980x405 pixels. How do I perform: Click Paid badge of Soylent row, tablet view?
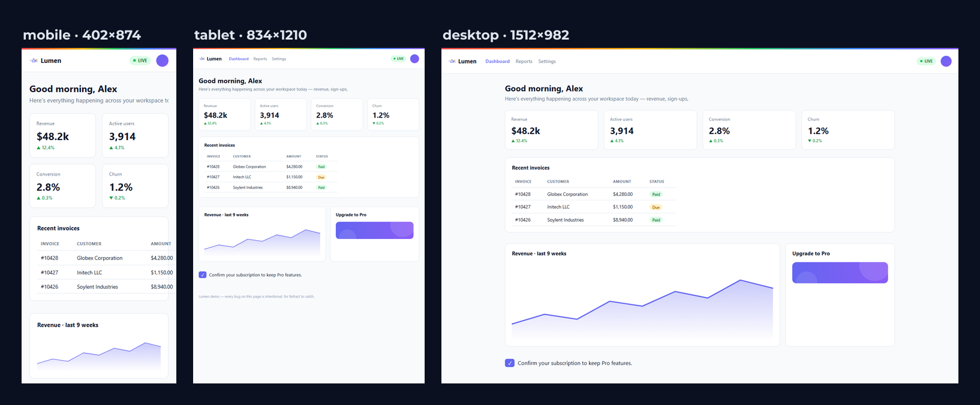321,188
